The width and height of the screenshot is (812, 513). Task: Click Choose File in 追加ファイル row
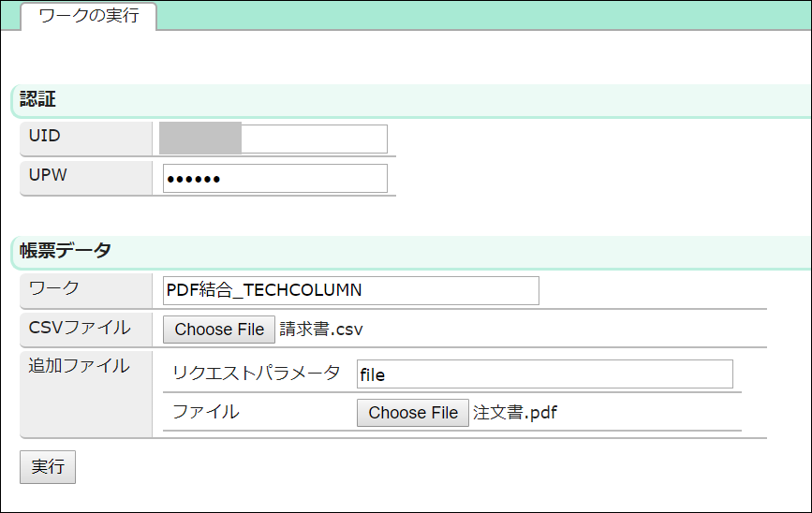point(413,413)
